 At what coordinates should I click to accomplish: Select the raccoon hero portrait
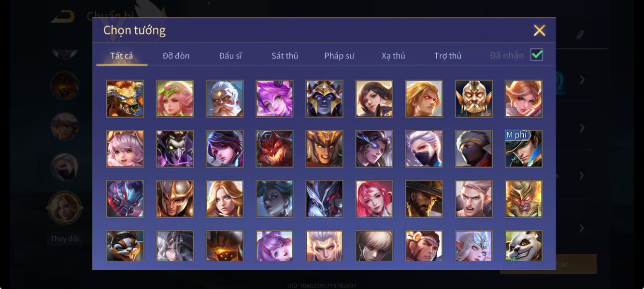(x=125, y=246)
